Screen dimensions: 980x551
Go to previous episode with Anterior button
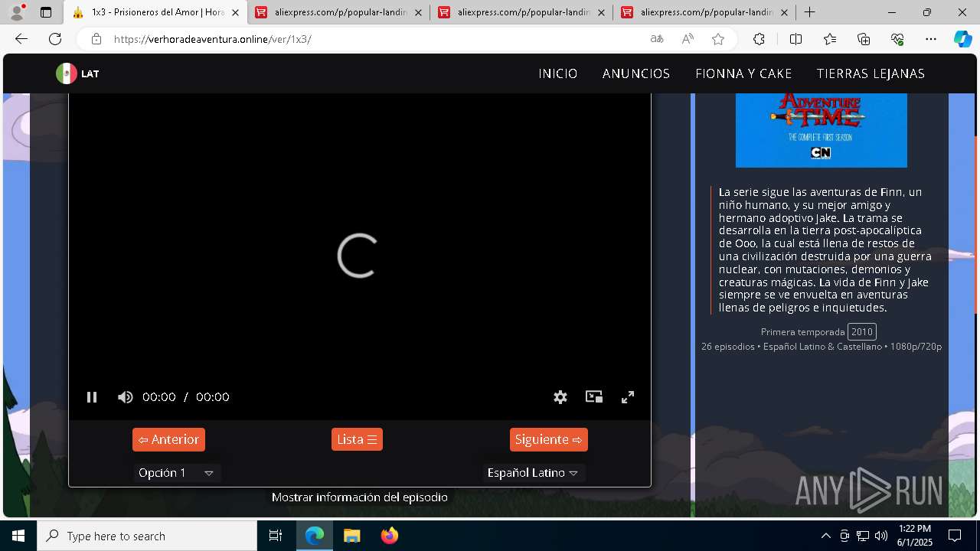coord(168,439)
